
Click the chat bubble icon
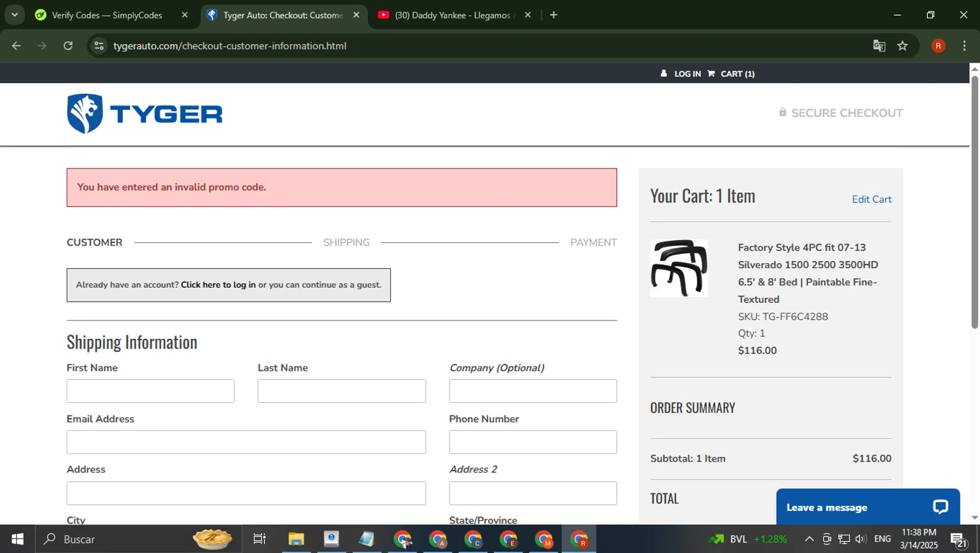[x=940, y=507]
